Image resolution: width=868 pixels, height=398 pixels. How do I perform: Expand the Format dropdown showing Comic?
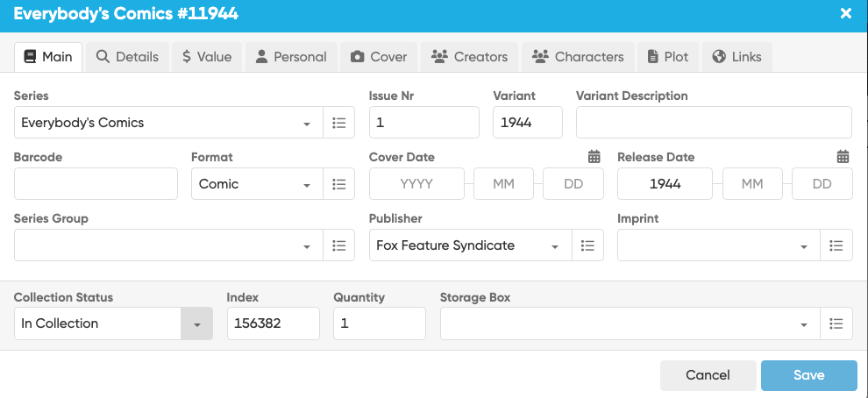point(307,185)
